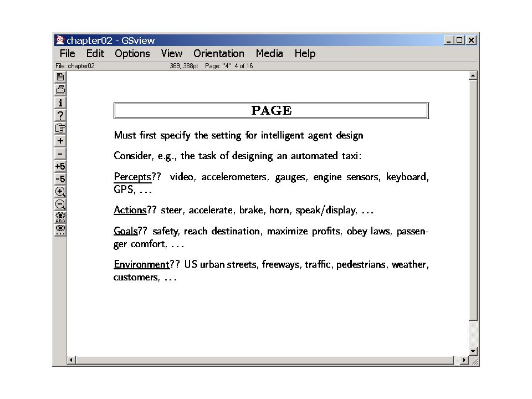This screenshot has width=532, height=399.
Task: Open the Media menu
Action: click(269, 54)
